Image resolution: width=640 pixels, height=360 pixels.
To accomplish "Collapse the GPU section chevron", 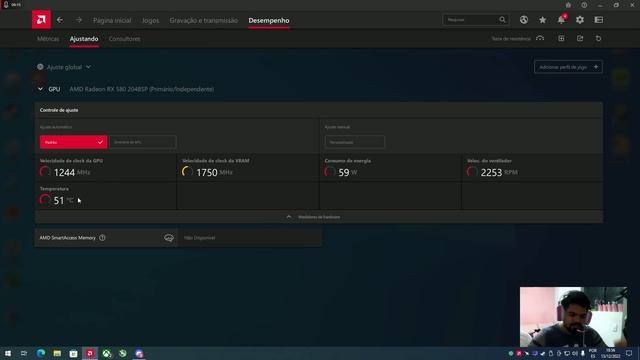I will [40, 89].
